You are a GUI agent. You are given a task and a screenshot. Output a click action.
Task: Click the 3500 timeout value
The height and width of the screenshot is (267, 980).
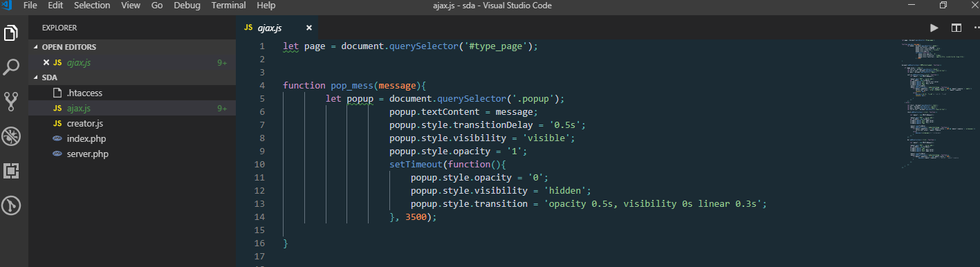click(416, 217)
